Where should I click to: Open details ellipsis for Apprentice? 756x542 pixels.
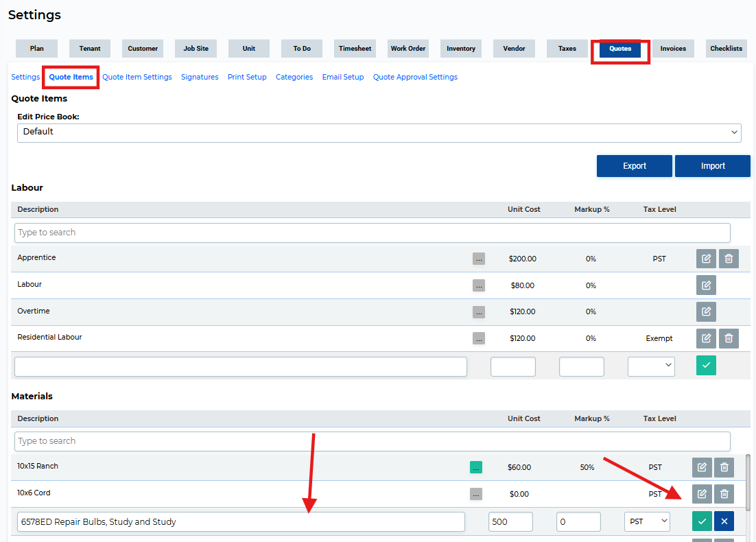pyautogui.click(x=479, y=259)
